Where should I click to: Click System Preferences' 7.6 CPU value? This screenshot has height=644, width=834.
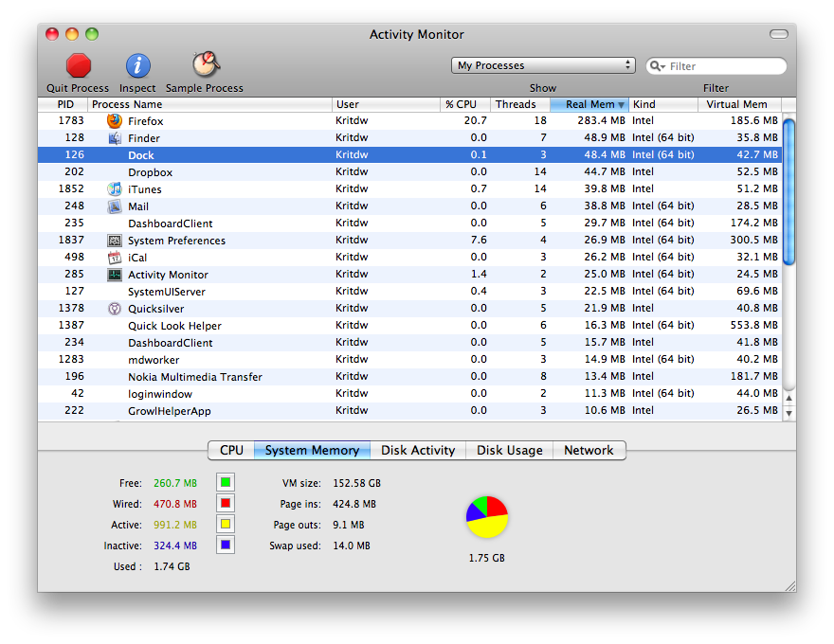479,241
